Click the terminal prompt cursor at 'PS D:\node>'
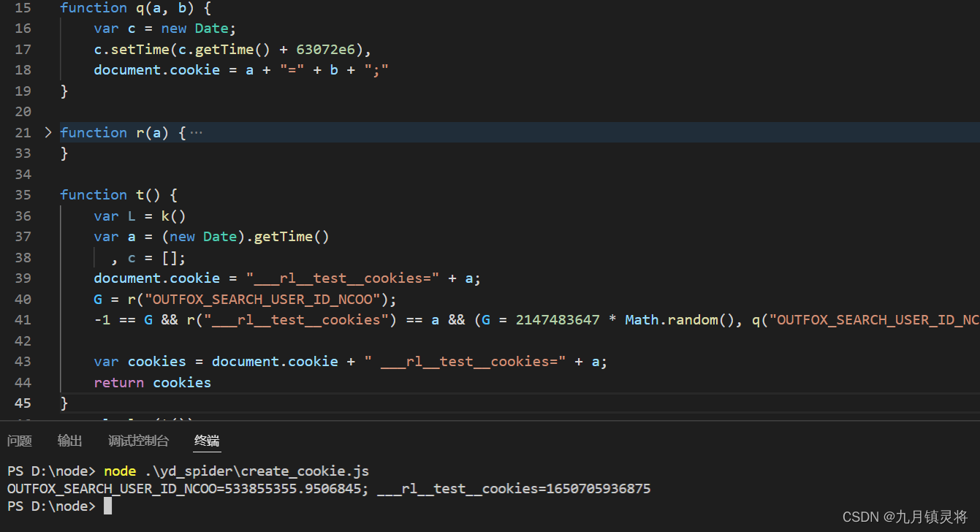The width and height of the screenshot is (980, 532). click(x=107, y=506)
